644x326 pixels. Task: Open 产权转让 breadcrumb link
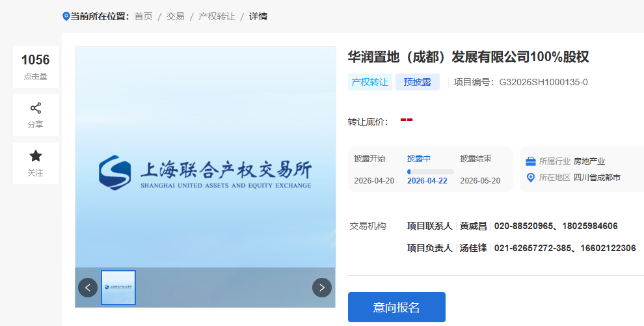coord(217,16)
